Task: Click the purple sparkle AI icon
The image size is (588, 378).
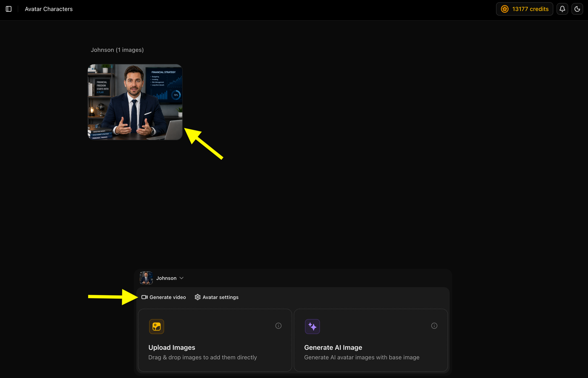Action: (312, 326)
